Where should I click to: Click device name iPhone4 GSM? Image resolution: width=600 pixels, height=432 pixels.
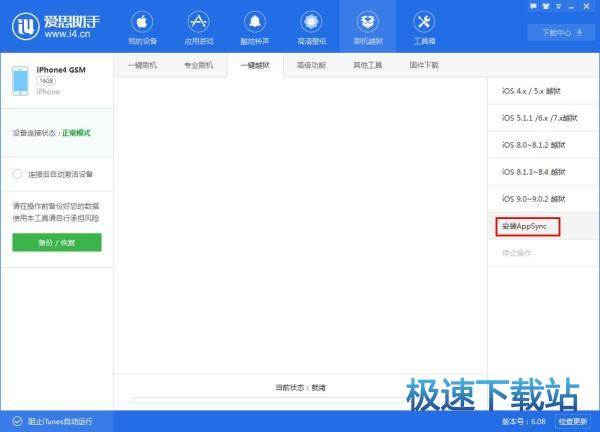61,70
